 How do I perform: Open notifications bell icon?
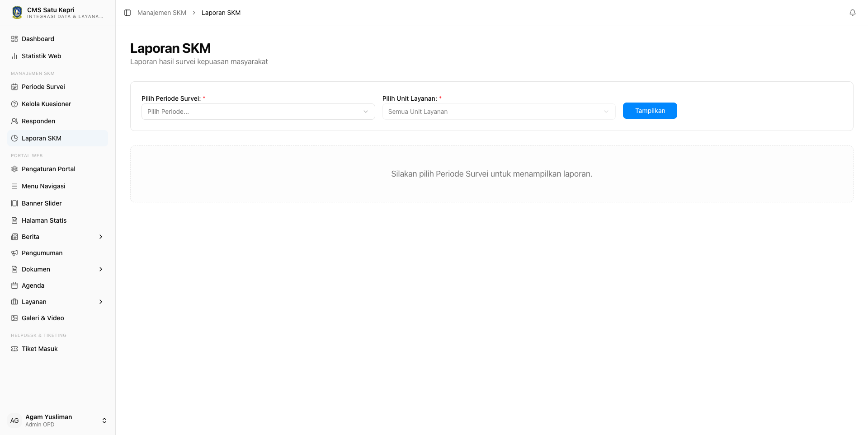(852, 13)
